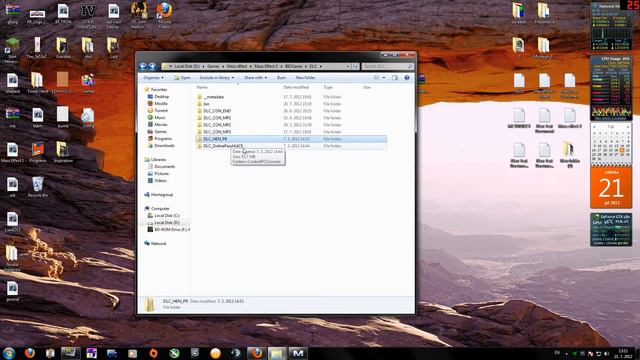This screenshot has width=640, height=360.
Task: Select Libraries in navigation pane
Action: click(158, 160)
